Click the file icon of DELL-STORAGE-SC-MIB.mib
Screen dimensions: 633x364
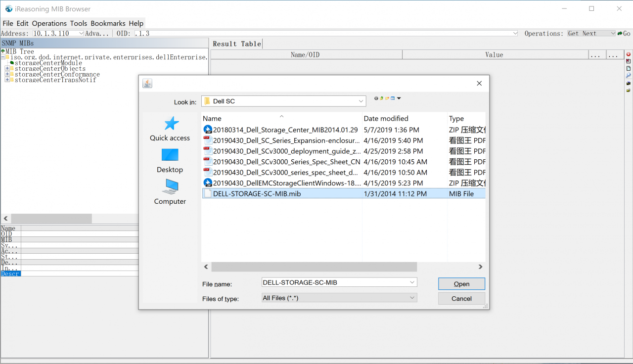click(208, 193)
